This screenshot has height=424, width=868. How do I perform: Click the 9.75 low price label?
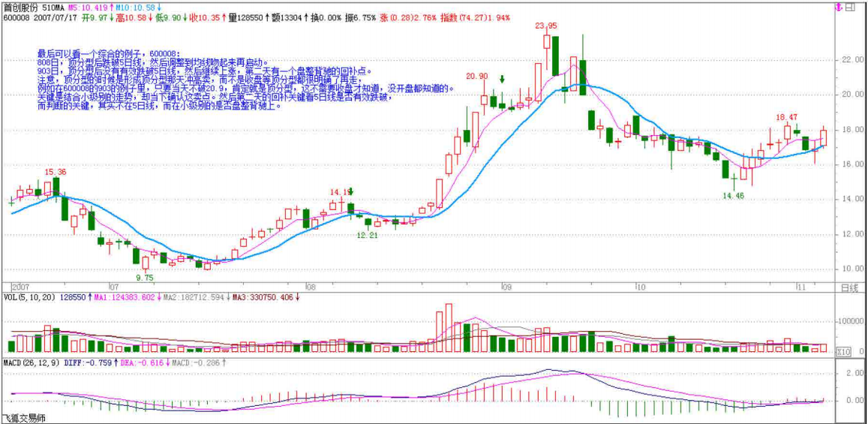(144, 277)
